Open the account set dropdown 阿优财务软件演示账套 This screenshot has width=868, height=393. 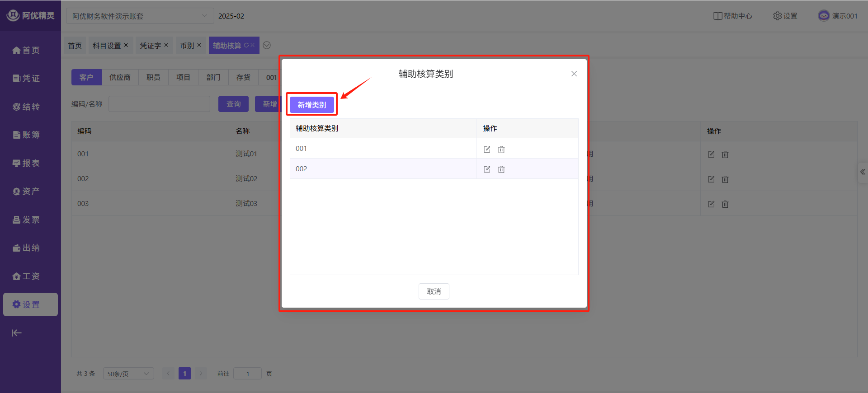pos(140,16)
